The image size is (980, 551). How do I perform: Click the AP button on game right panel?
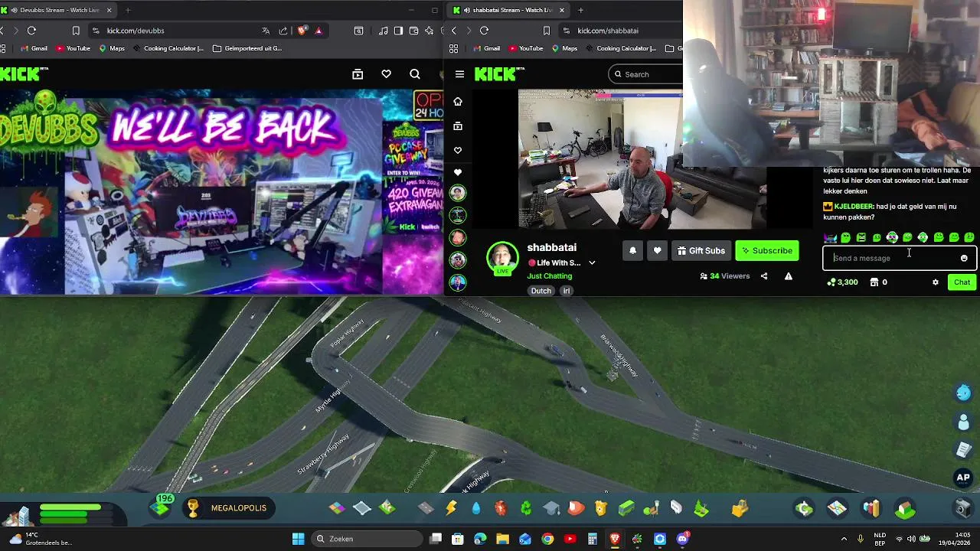[963, 478]
